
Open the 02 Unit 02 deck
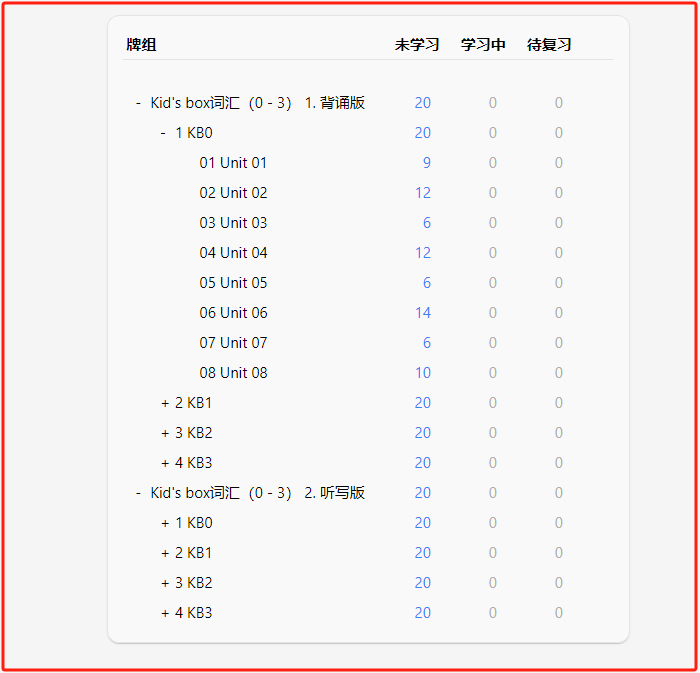(x=233, y=193)
